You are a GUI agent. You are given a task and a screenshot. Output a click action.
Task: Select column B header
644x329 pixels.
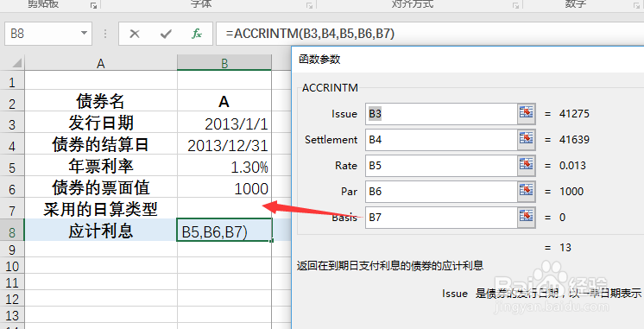[224, 63]
